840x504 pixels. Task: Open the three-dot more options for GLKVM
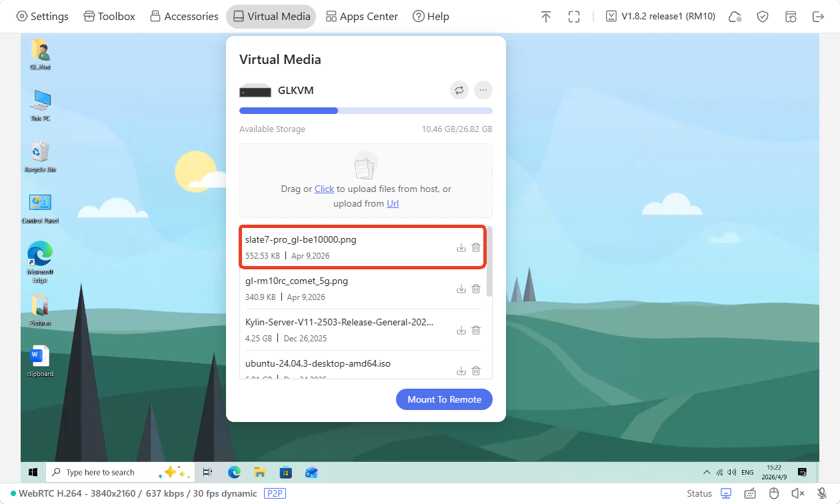(483, 90)
